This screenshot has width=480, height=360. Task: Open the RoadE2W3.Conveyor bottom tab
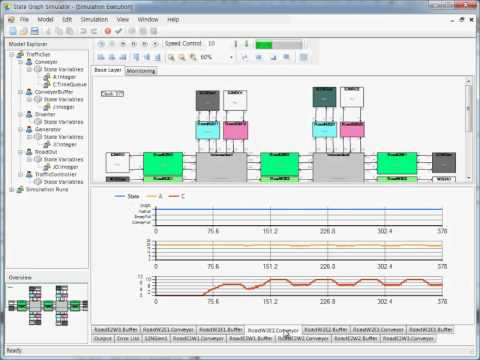408,338
